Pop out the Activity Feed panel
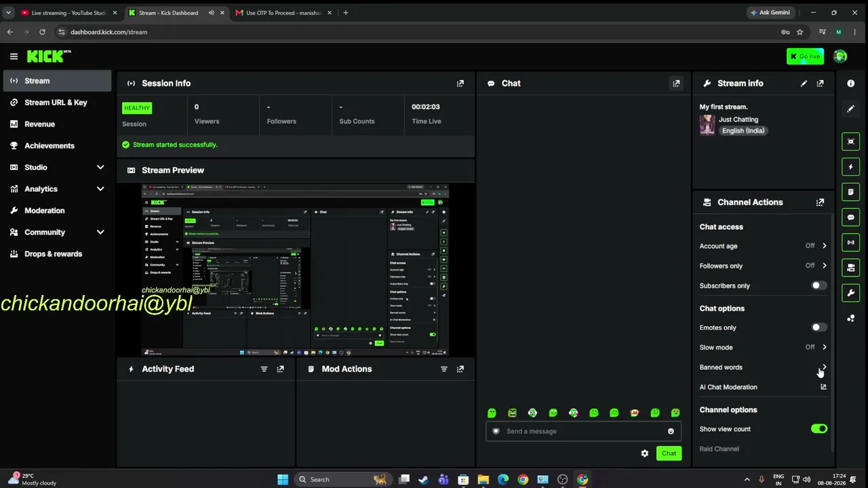The height and width of the screenshot is (488, 868). (280, 369)
